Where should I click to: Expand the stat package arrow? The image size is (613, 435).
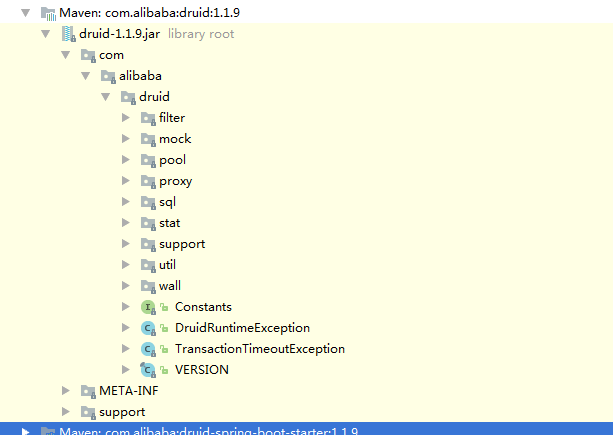pyautogui.click(x=125, y=223)
